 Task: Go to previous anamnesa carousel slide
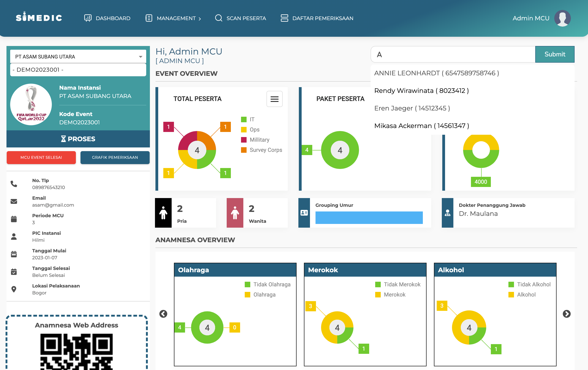coord(163,314)
